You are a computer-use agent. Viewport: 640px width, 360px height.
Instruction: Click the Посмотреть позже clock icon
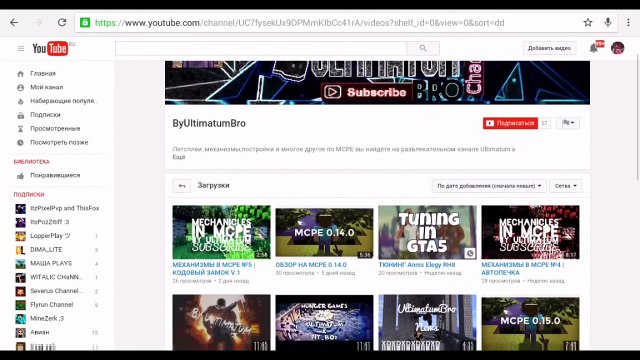[20, 142]
